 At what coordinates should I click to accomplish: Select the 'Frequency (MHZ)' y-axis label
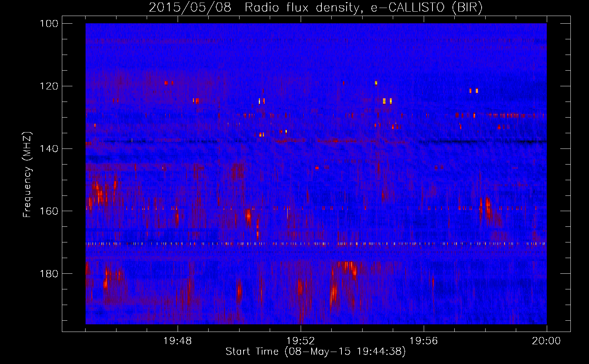click(x=27, y=174)
